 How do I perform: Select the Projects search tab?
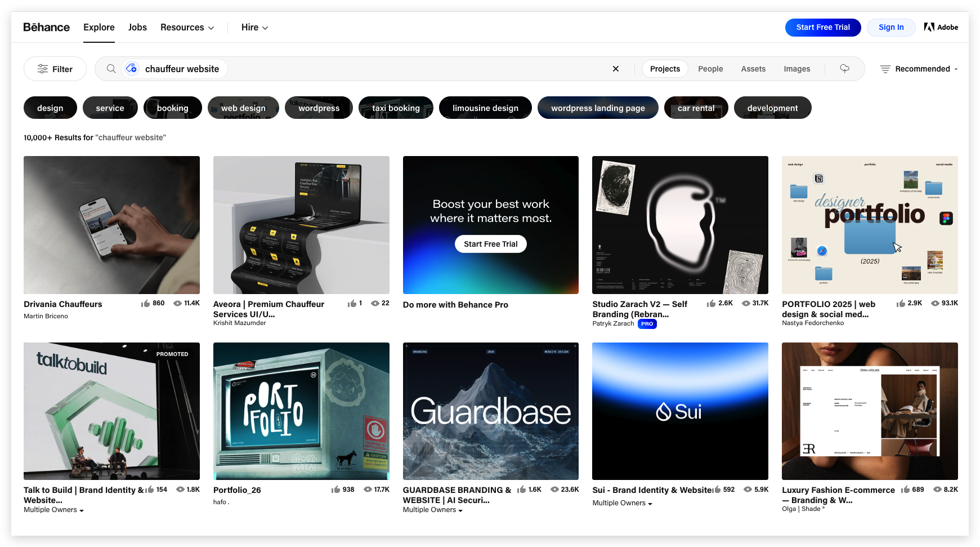665,69
